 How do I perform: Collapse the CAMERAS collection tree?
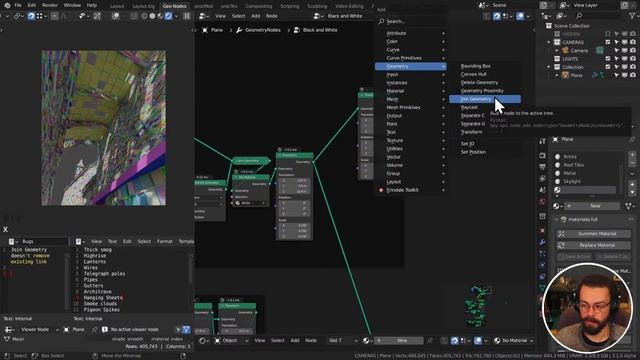[x=549, y=42]
